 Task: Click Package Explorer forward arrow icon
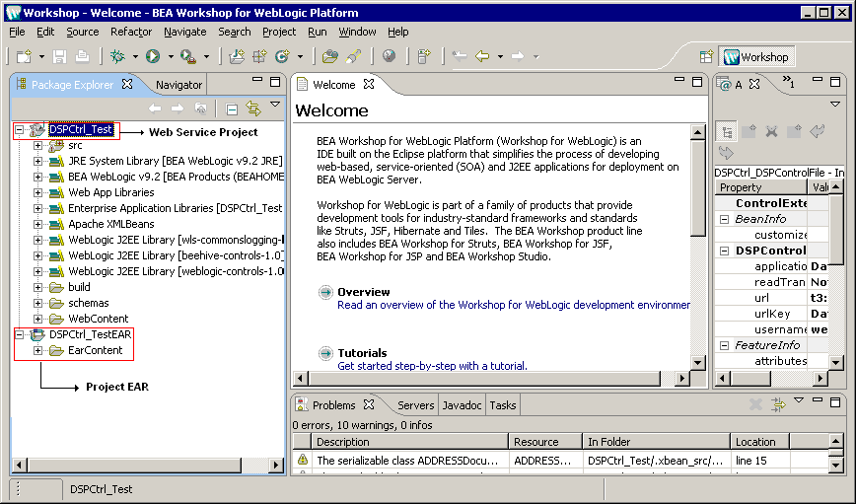click(x=178, y=108)
